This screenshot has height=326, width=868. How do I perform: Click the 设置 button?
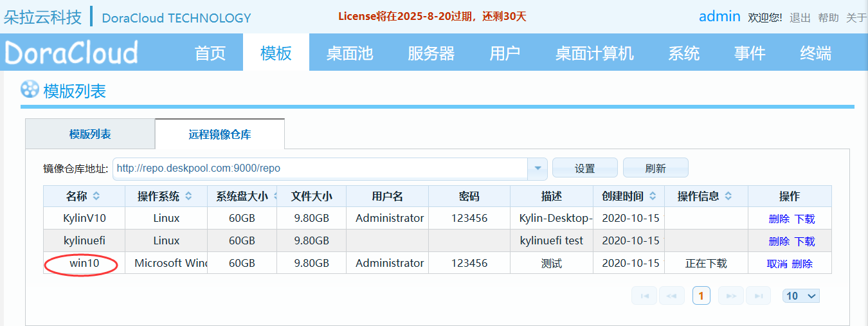pyautogui.click(x=584, y=168)
